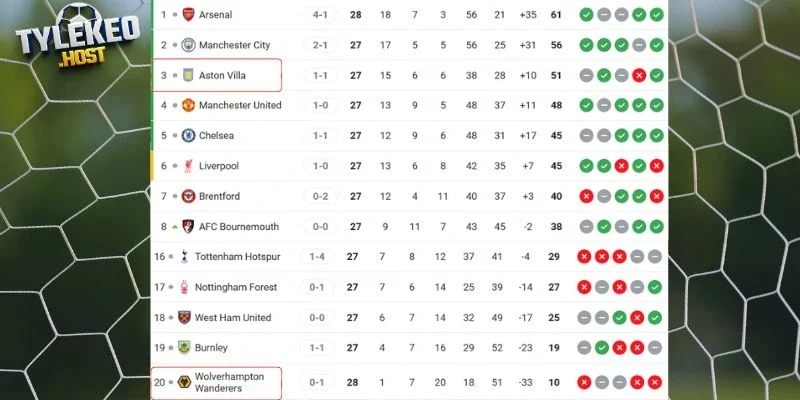This screenshot has width=800, height=400.
Task: Click the Arsenal club crest icon
Action: [185, 15]
